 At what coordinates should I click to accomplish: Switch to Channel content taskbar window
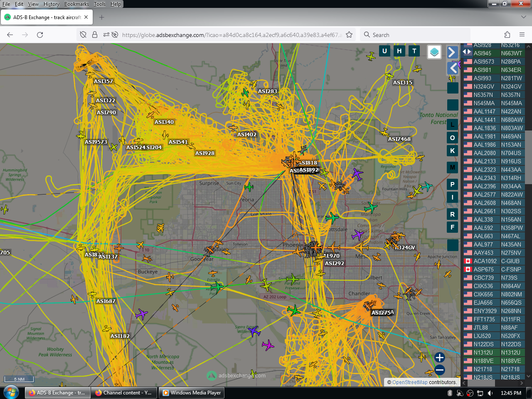pos(124,393)
